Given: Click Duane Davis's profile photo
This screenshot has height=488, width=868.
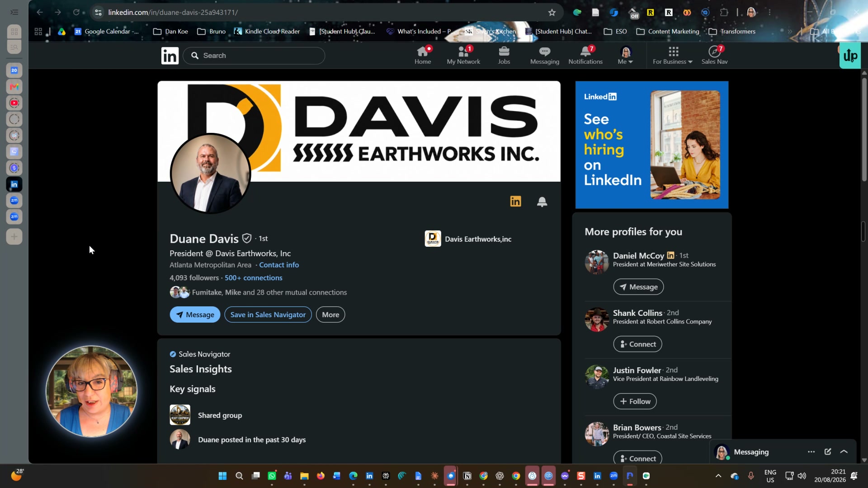Looking at the screenshot, I should 210,173.
